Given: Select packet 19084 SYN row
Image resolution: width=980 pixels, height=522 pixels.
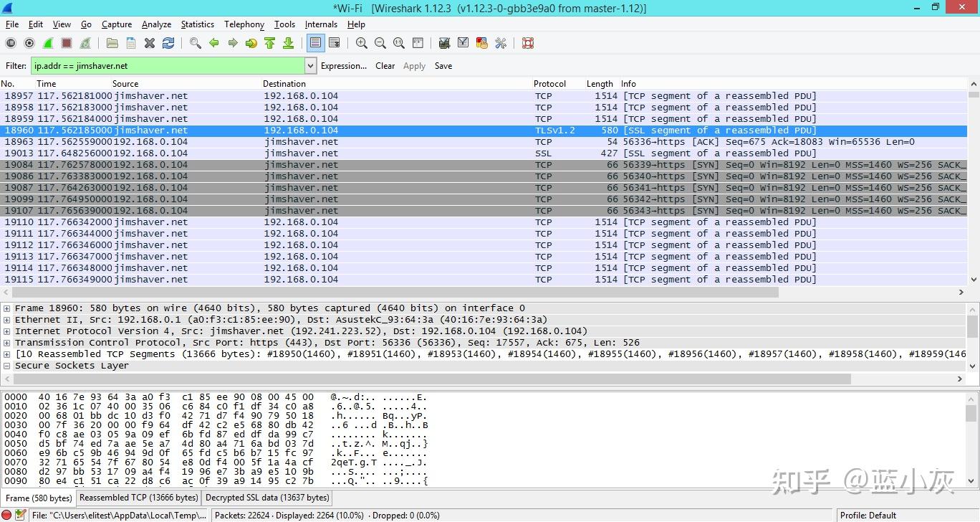Looking at the screenshot, I should click(484, 165).
